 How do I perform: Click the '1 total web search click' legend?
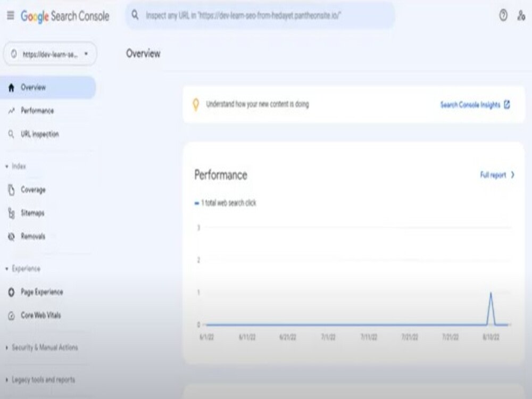(x=225, y=203)
